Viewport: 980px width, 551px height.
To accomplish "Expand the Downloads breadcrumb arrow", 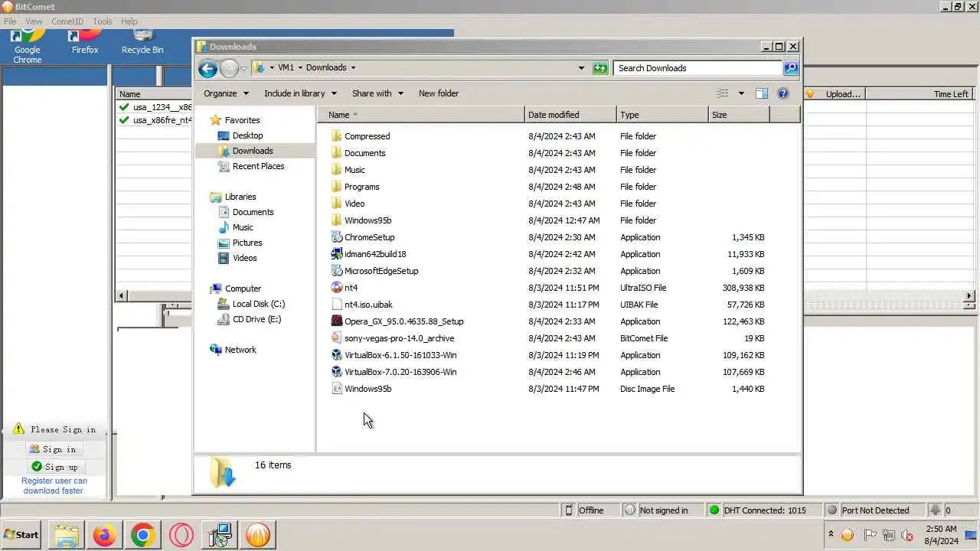I will tap(353, 67).
